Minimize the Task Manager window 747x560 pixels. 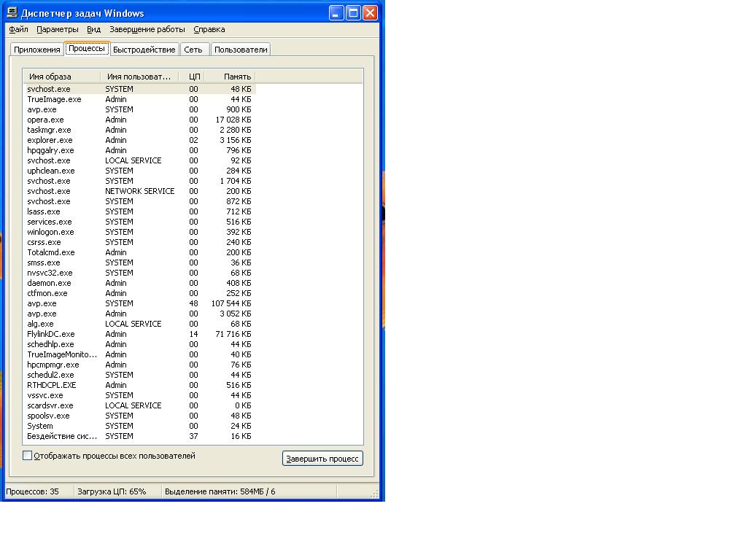point(336,13)
